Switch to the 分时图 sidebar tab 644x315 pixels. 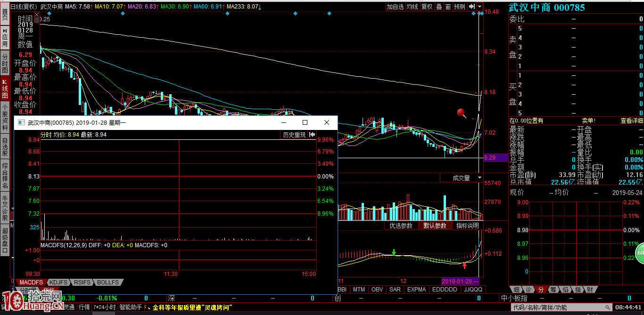tap(5, 63)
